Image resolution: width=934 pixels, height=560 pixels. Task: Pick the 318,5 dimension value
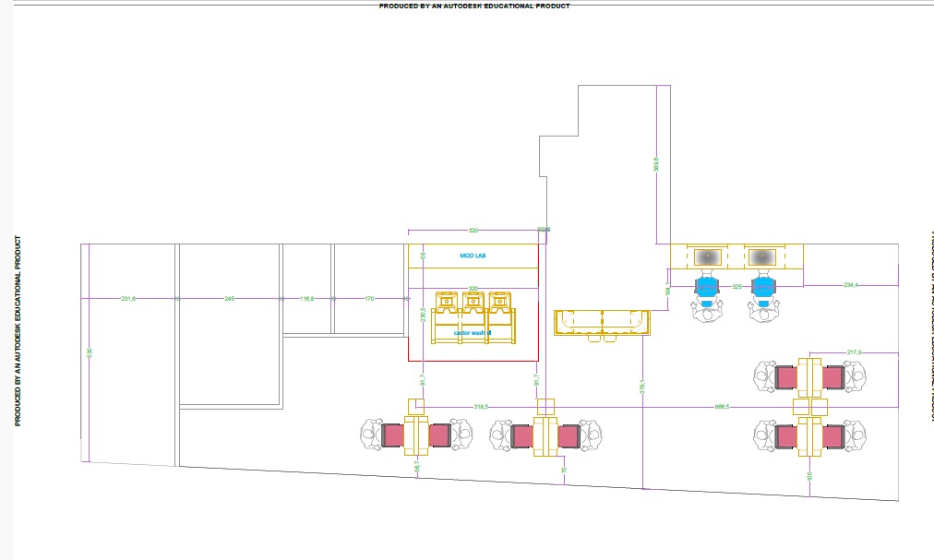[x=481, y=407]
